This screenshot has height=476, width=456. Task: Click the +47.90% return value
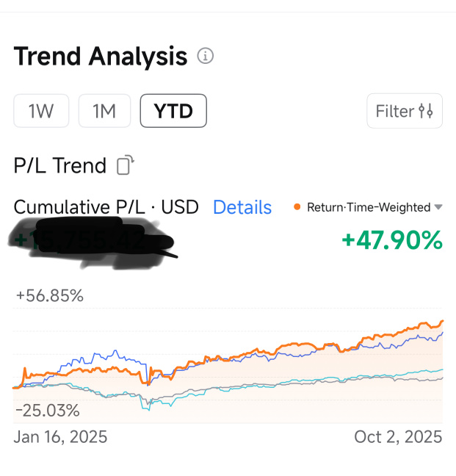pyautogui.click(x=392, y=239)
